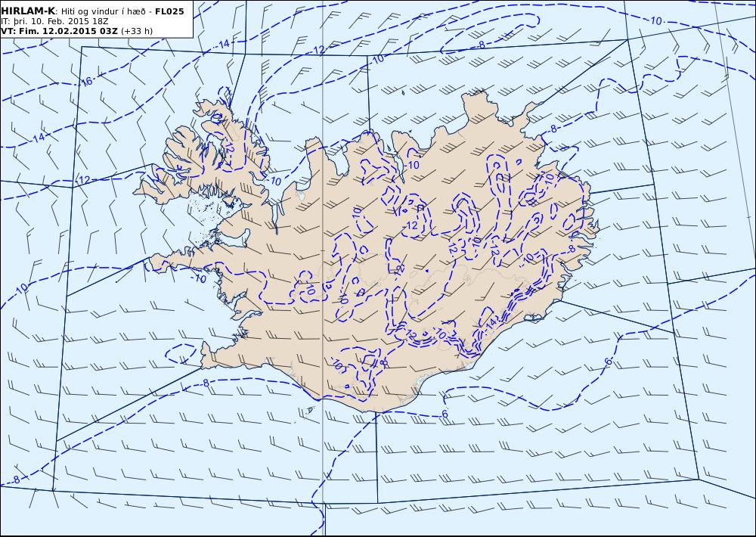Click the -6 contour label in southeast ocean
This screenshot has width=756, height=537.
point(608,362)
